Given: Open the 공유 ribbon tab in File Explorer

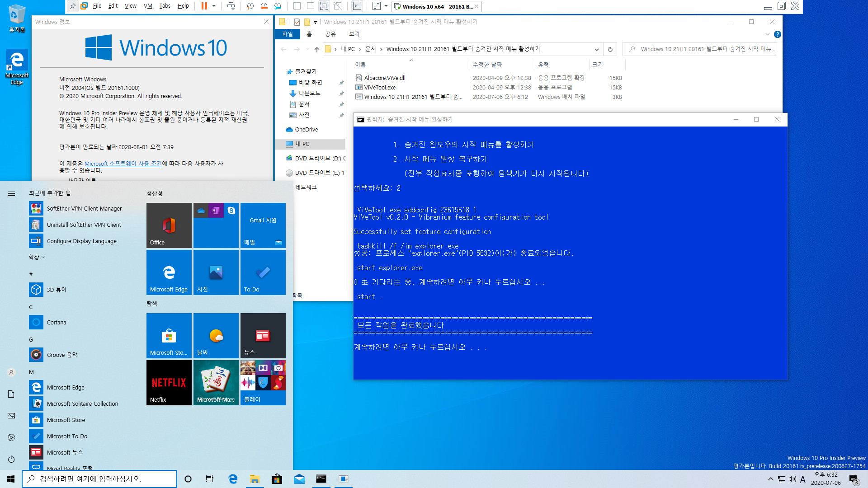Looking at the screenshot, I should coord(330,34).
